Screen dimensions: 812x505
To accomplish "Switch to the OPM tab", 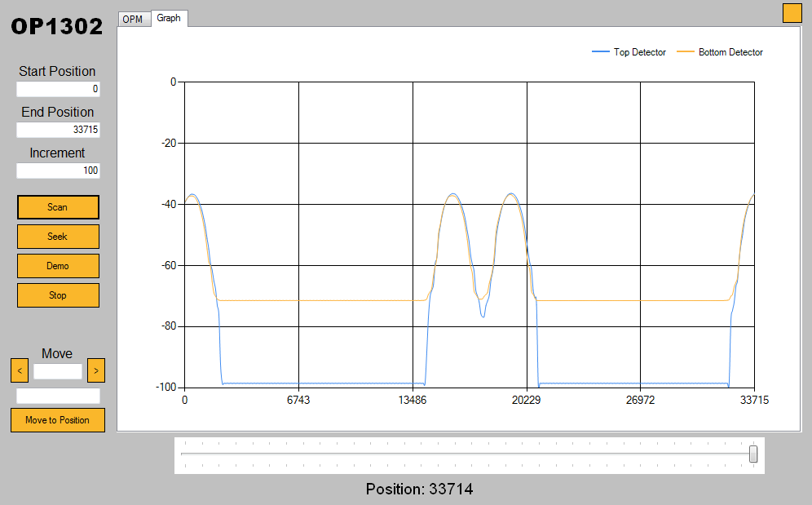I will [133, 19].
